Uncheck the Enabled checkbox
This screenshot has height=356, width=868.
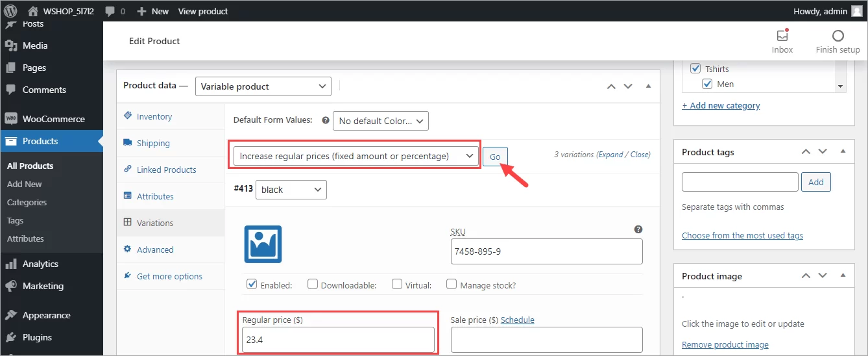tap(252, 285)
